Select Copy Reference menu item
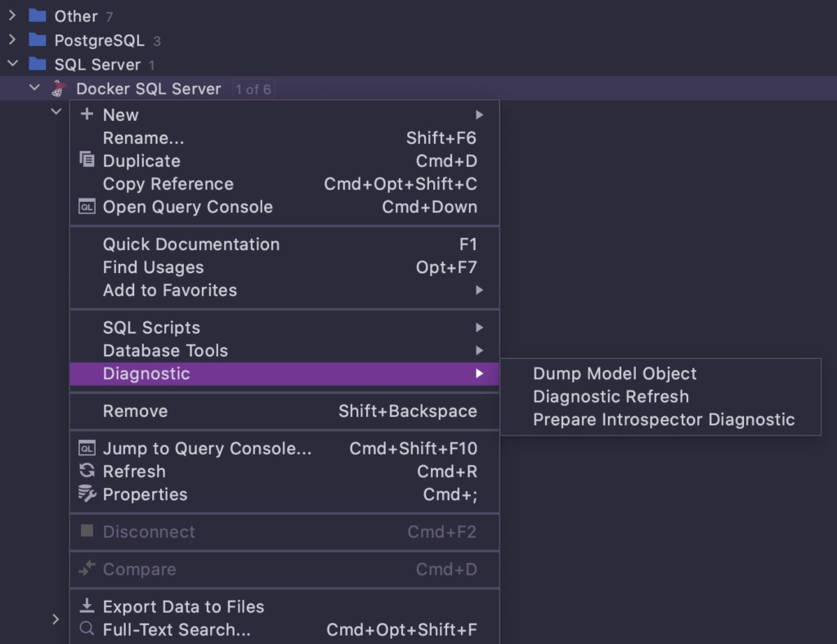The image size is (837, 644). (x=284, y=184)
